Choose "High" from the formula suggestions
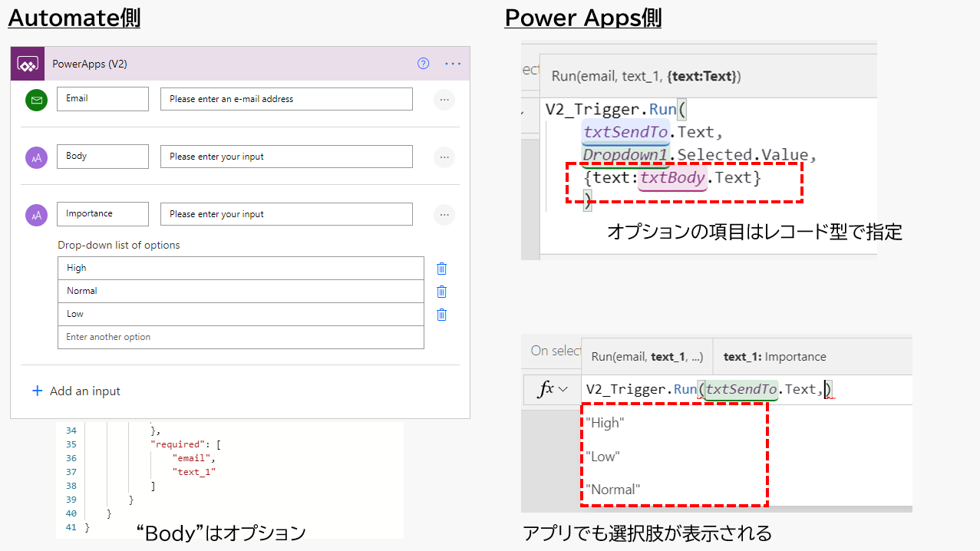980x551 pixels. 605,422
